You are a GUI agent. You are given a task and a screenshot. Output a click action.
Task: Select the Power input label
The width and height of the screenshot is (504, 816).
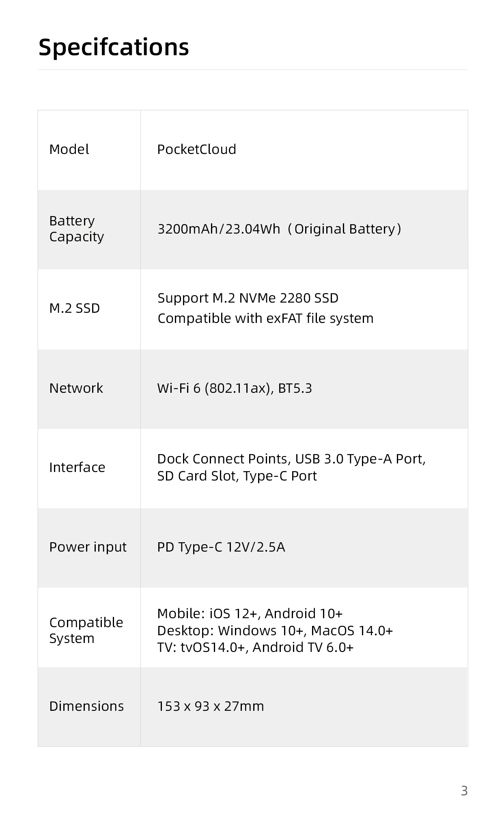click(x=88, y=547)
